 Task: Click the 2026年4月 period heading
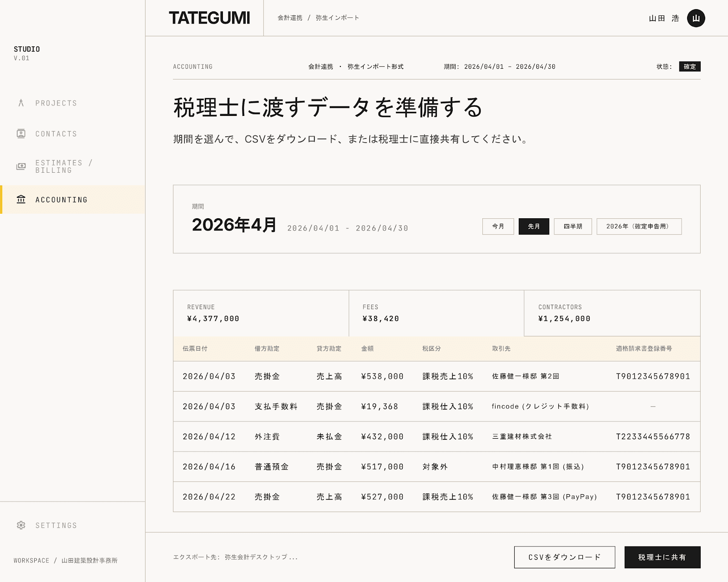tap(234, 225)
